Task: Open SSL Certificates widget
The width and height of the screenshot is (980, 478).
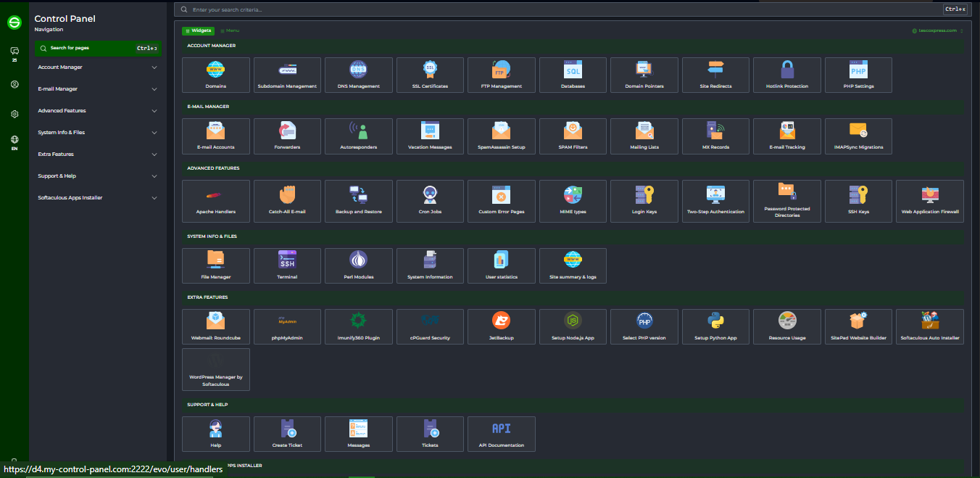Action: click(430, 75)
